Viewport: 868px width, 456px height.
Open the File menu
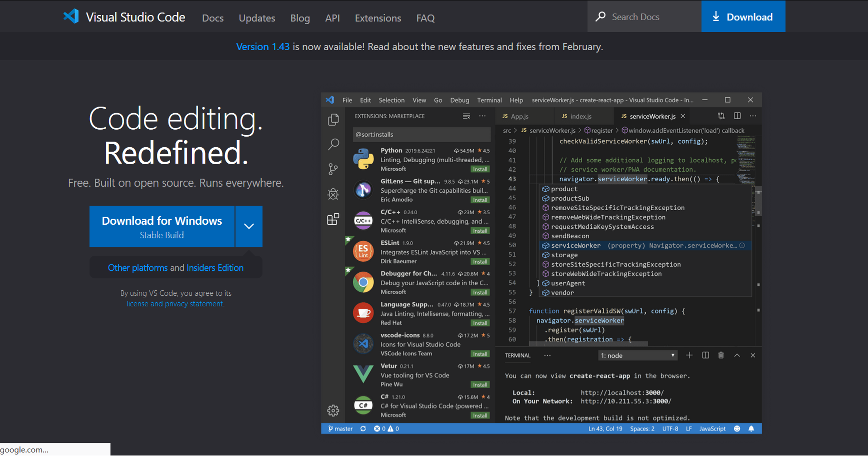pyautogui.click(x=347, y=100)
